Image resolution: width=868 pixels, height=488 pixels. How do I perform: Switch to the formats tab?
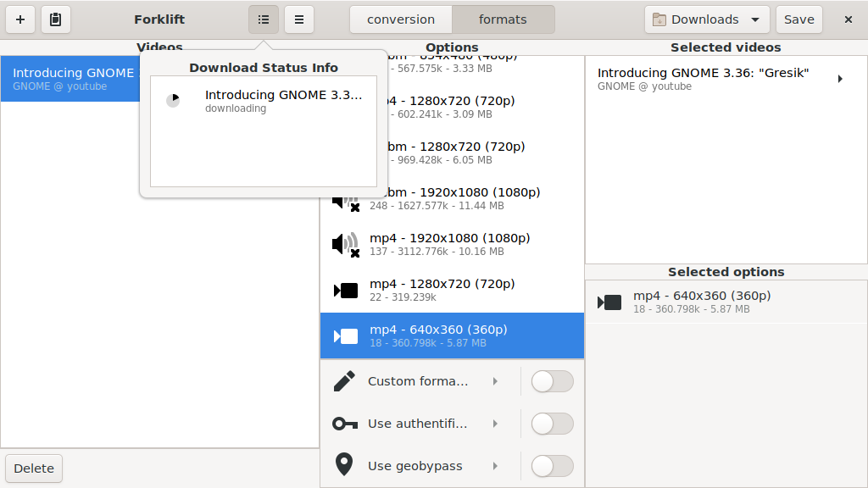[503, 19]
